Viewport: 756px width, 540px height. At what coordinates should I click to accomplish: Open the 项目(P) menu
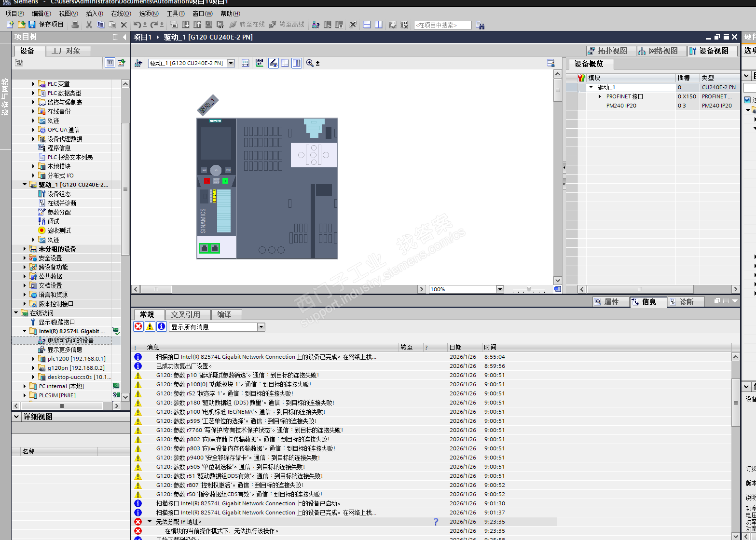[x=14, y=13]
